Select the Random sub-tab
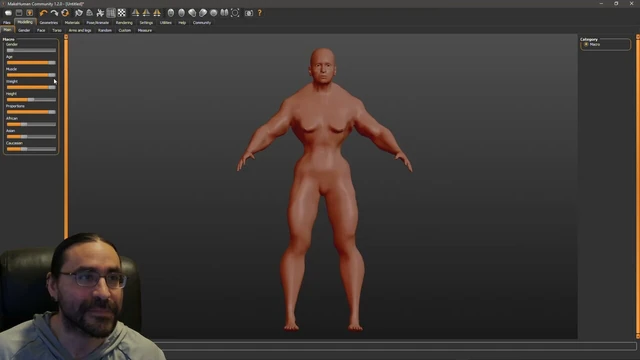 tap(105, 30)
